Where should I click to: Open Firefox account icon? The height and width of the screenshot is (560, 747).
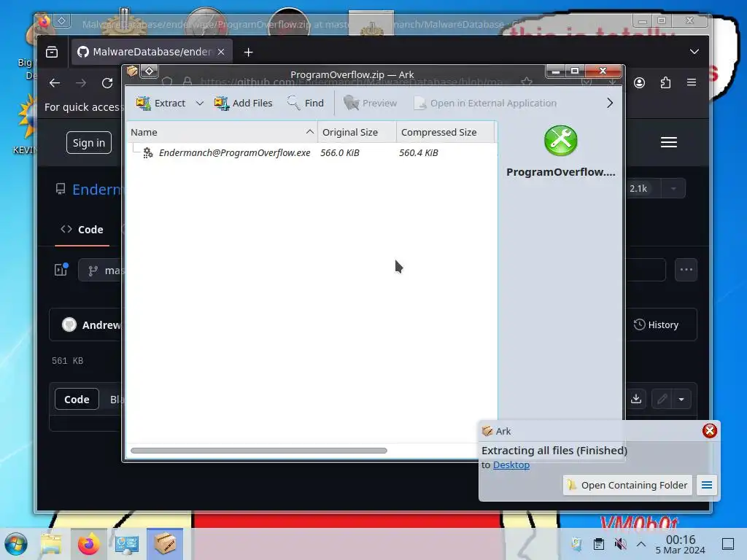(x=639, y=83)
